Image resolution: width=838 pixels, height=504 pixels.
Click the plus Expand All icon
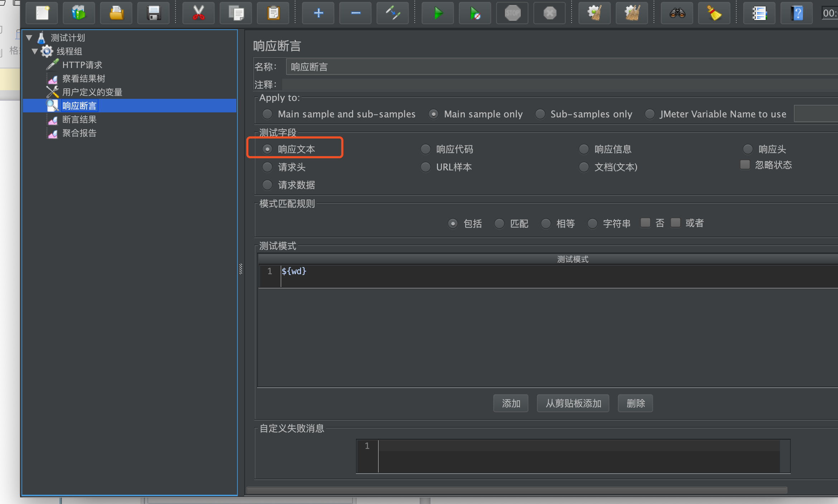point(318,13)
